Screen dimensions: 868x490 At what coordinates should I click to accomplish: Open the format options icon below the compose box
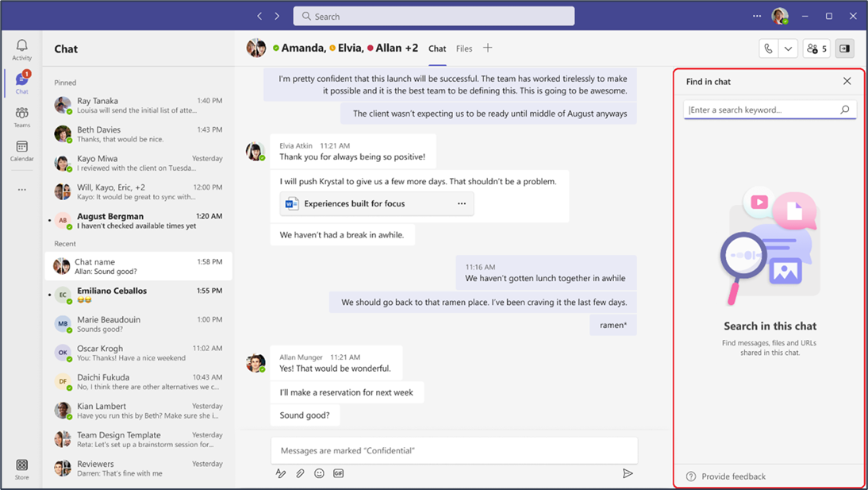click(281, 473)
